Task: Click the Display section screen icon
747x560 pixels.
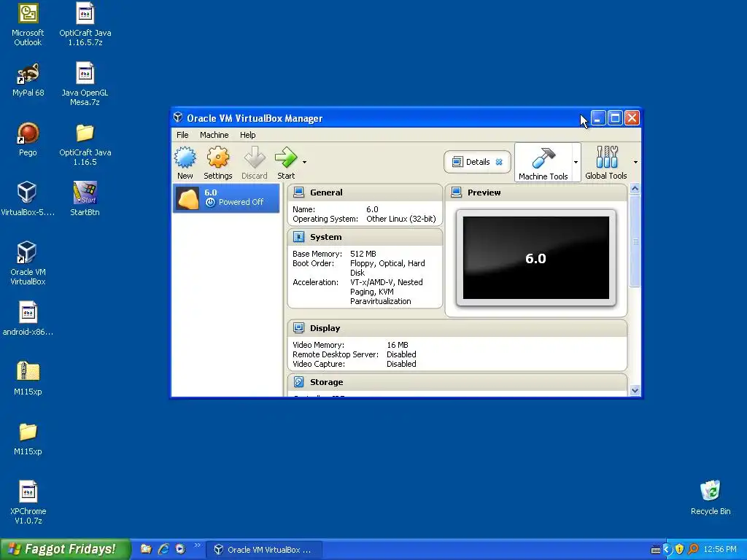Action: click(x=298, y=328)
